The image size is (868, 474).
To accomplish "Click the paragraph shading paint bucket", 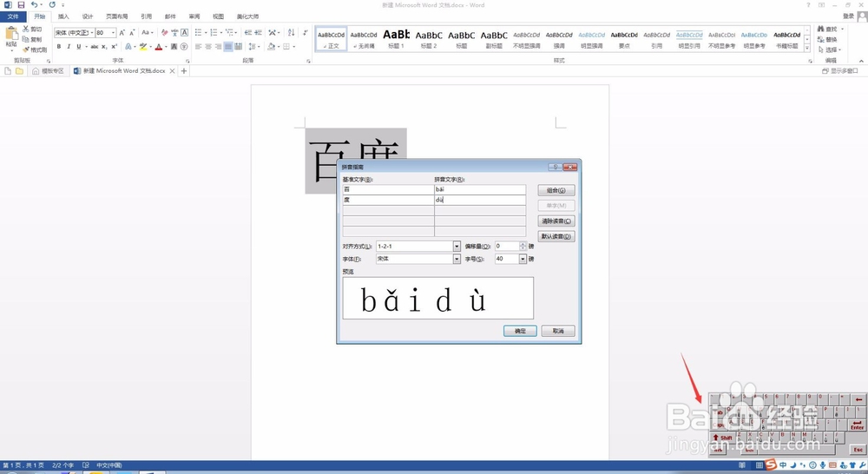I will tap(271, 47).
